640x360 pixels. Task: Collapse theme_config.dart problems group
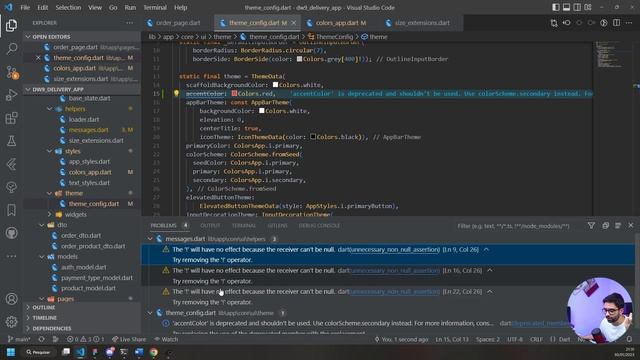[x=150, y=313]
